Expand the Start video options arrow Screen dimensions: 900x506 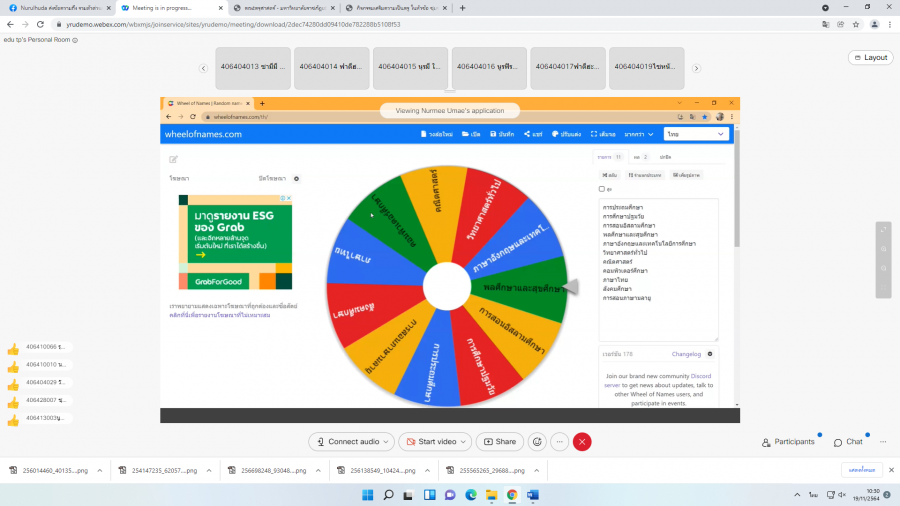463,441
